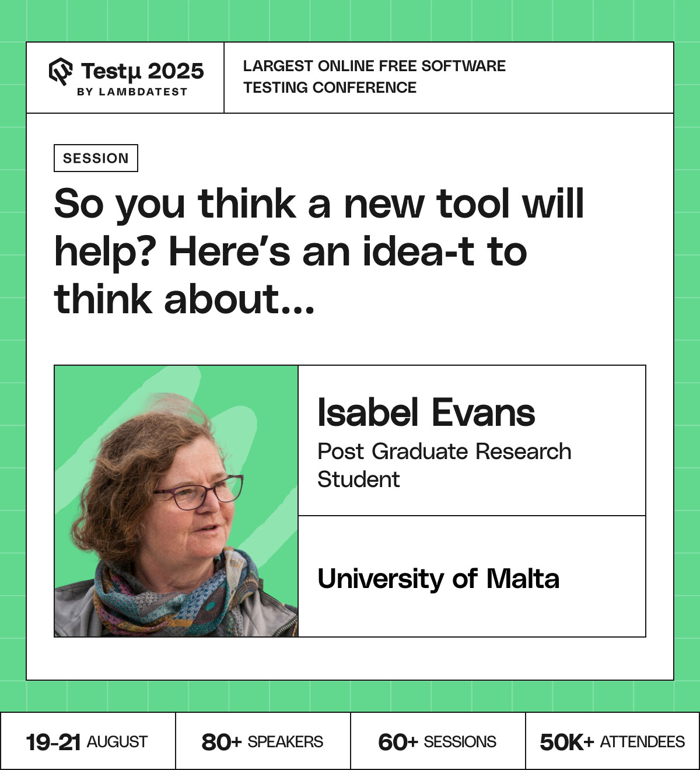Click the 50K+ Attendees stat box
The height and width of the screenshot is (770, 700).
(x=612, y=741)
